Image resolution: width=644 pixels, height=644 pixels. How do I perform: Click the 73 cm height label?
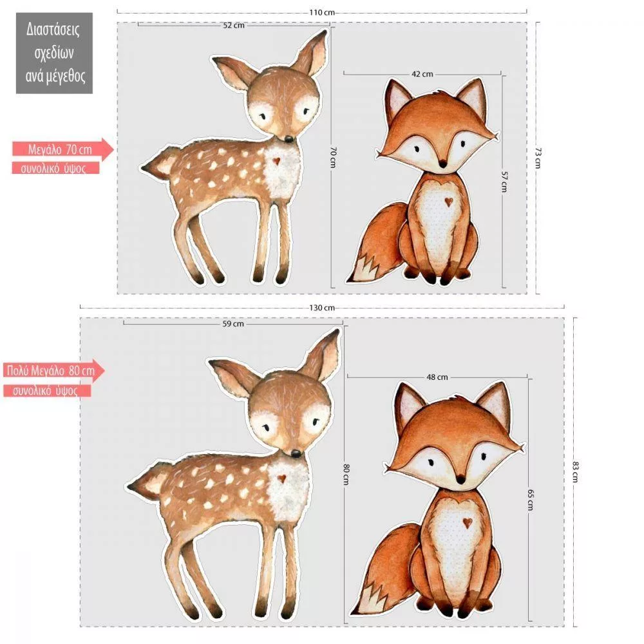click(x=538, y=158)
